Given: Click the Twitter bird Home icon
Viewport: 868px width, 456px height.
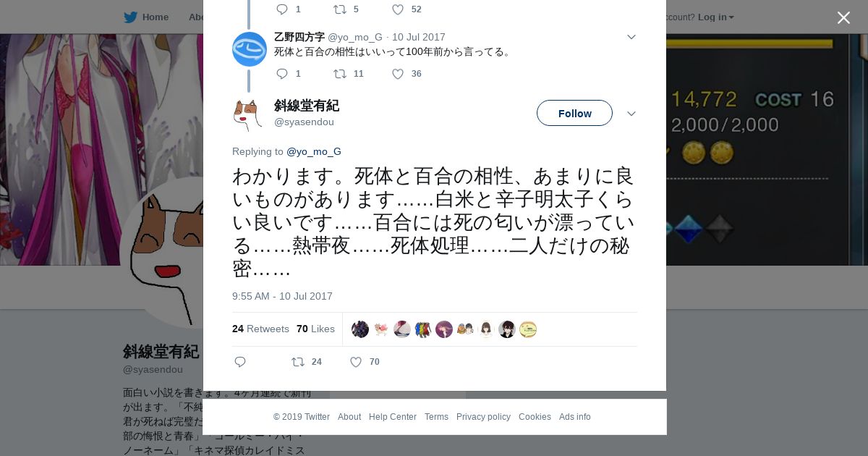Looking at the screenshot, I should 130,17.
